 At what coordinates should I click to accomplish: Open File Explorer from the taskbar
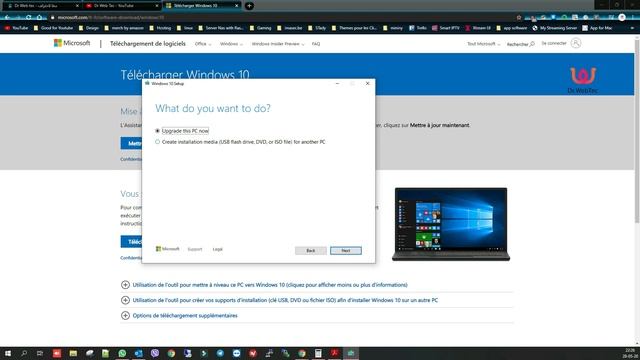click(73, 353)
